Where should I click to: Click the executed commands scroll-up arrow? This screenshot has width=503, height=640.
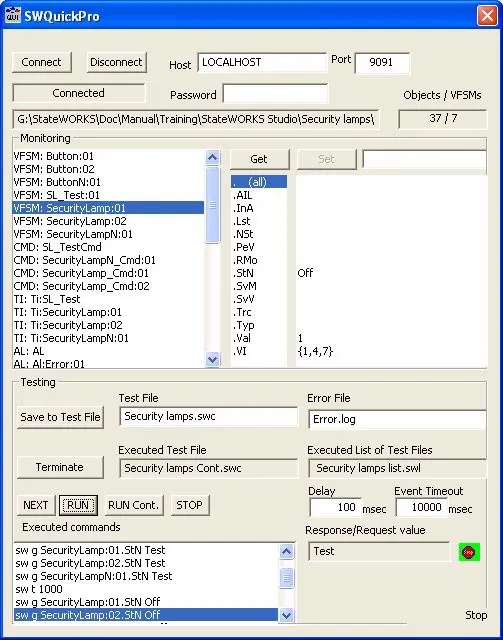click(287, 552)
